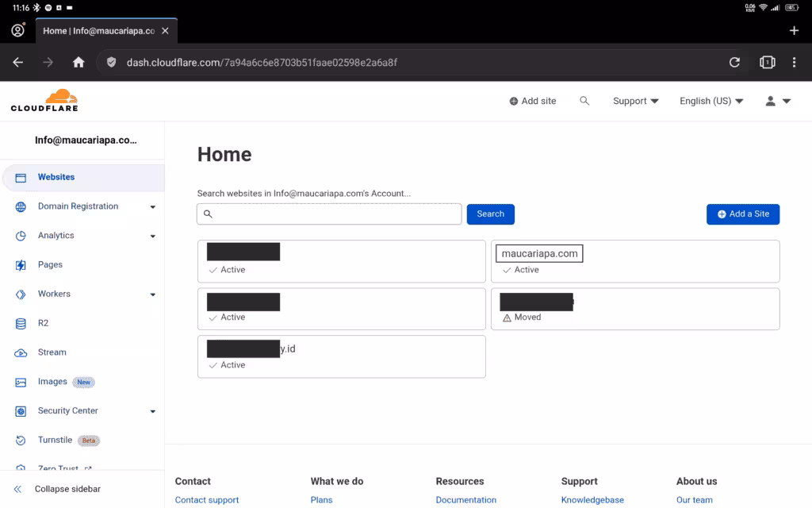Open the Websites section in sidebar
This screenshot has height=508, width=812.
(x=83, y=177)
